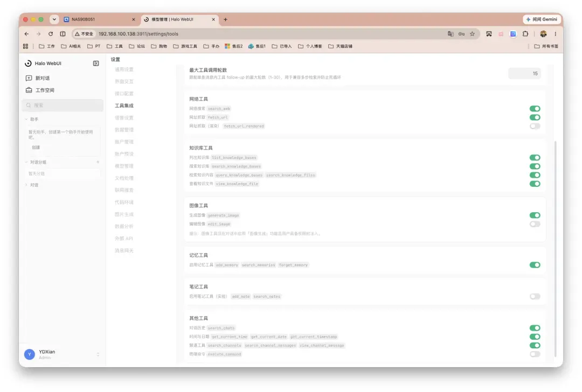The width and height of the screenshot is (582, 392).
Task: Disable the 对话历史 search_chats toggle
Action: [x=535, y=328]
